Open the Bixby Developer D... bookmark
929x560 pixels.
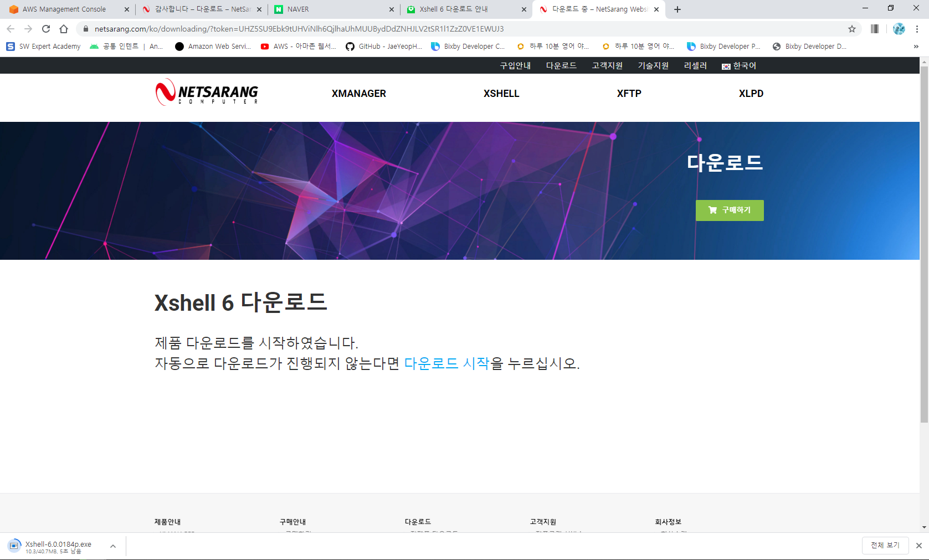coord(809,47)
